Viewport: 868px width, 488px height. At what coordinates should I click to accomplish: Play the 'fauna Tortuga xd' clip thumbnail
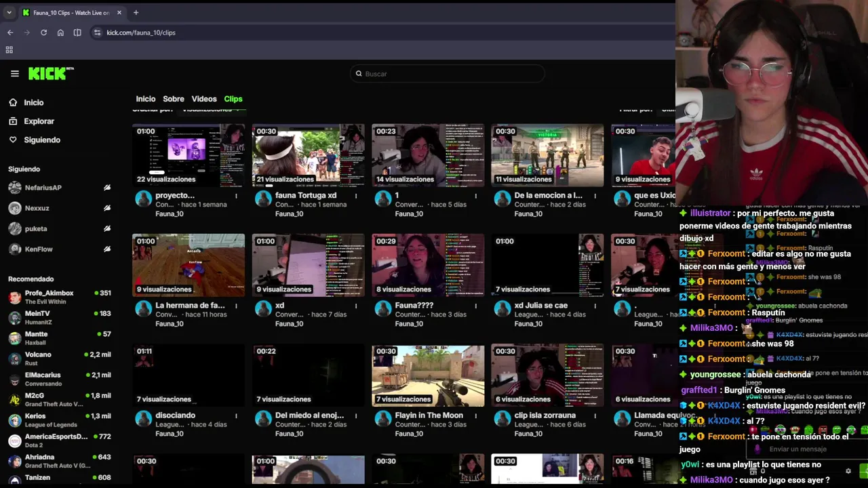(308, 155)
